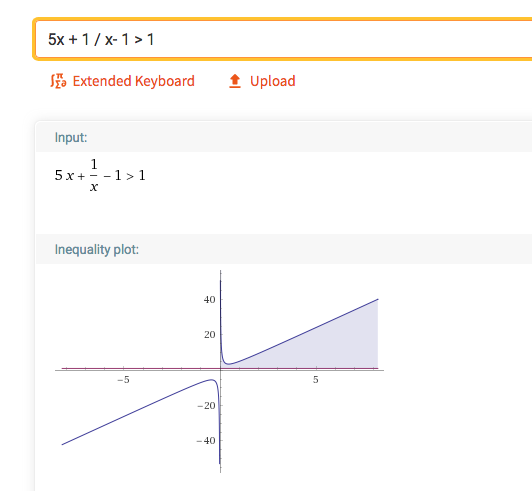Select the rendered inequality formula in Input pod
This screenshot has height=491, width=532.
point(100,175)
